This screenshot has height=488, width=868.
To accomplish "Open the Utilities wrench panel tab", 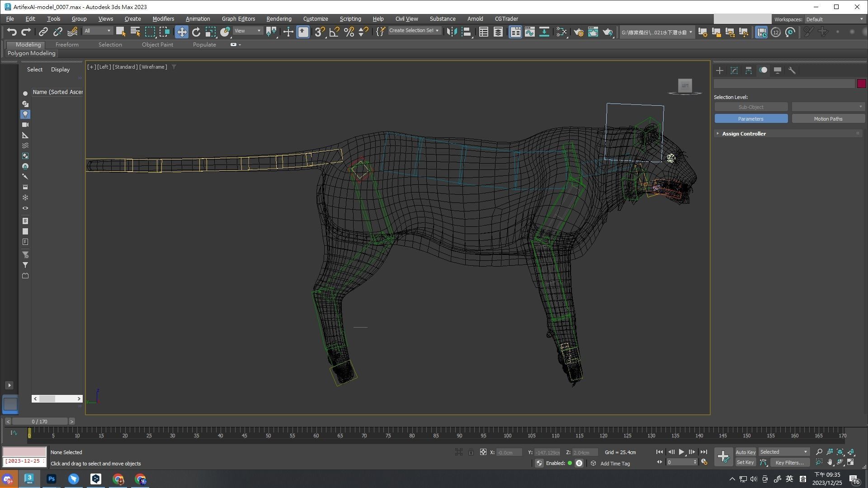I will click(792, 70).
